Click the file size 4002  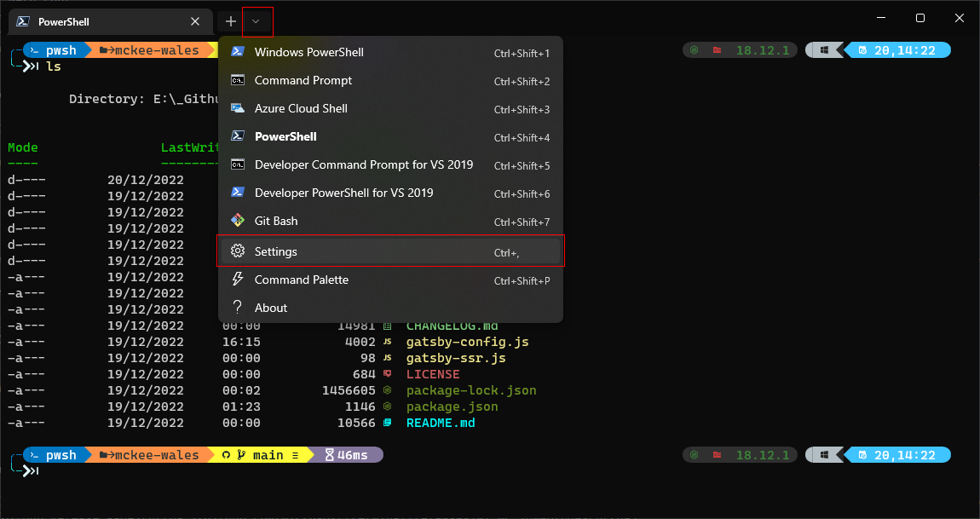pos(360,342)
